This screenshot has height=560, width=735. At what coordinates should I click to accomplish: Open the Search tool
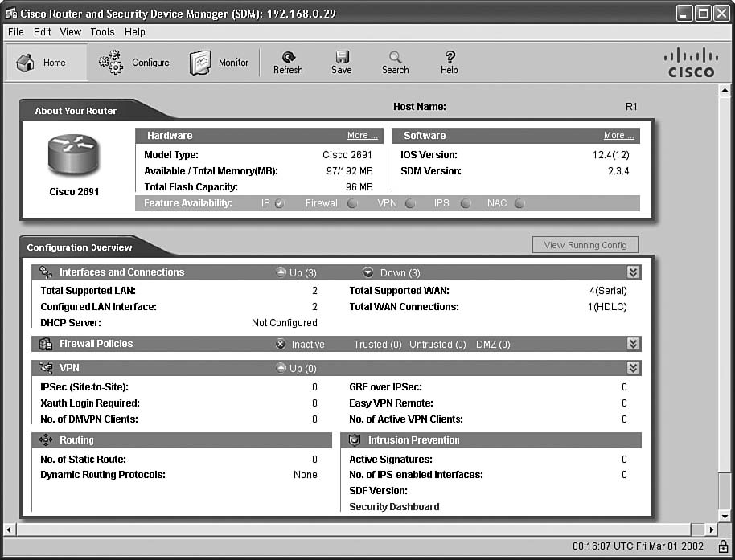tap(395, 63)
